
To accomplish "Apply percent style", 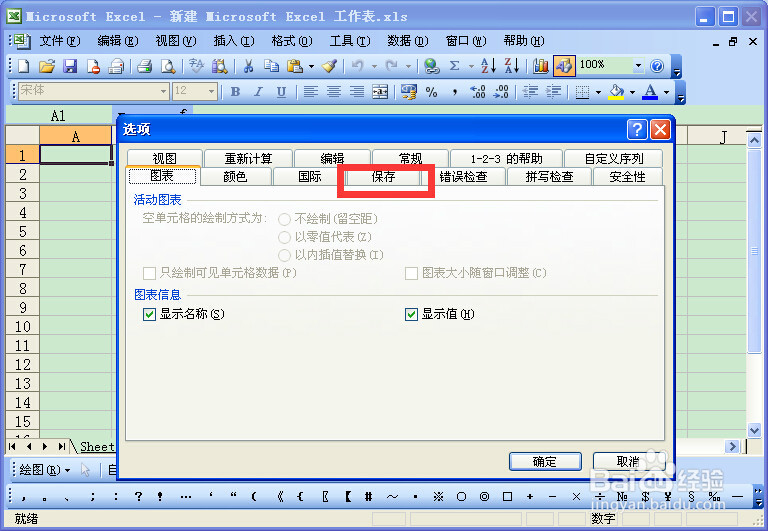I will tap(432, 92).
